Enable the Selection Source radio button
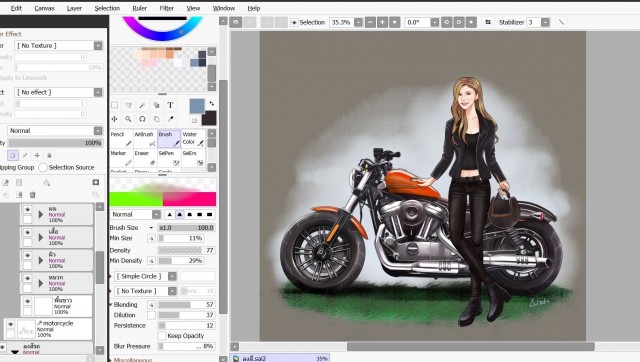This screenshot has height=362, width=640. (43, 167)
